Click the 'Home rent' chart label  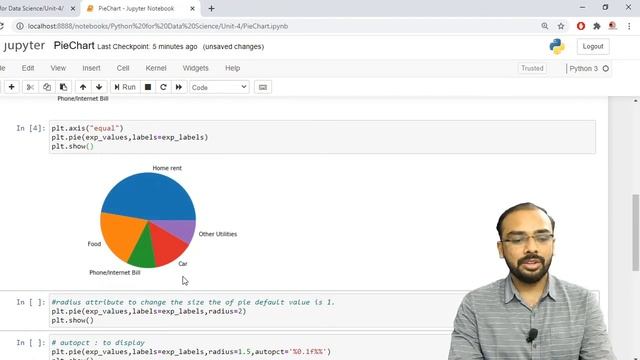coord(167,168)
